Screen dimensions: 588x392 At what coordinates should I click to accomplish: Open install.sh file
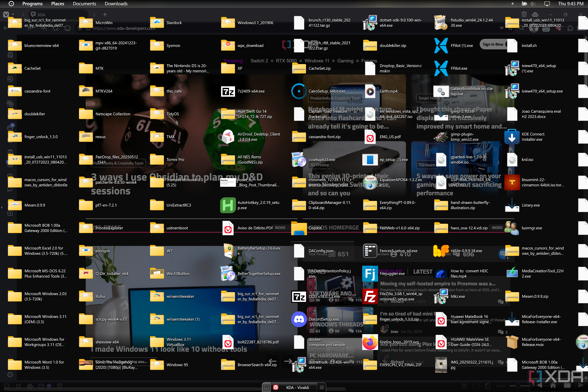point(512,45)
